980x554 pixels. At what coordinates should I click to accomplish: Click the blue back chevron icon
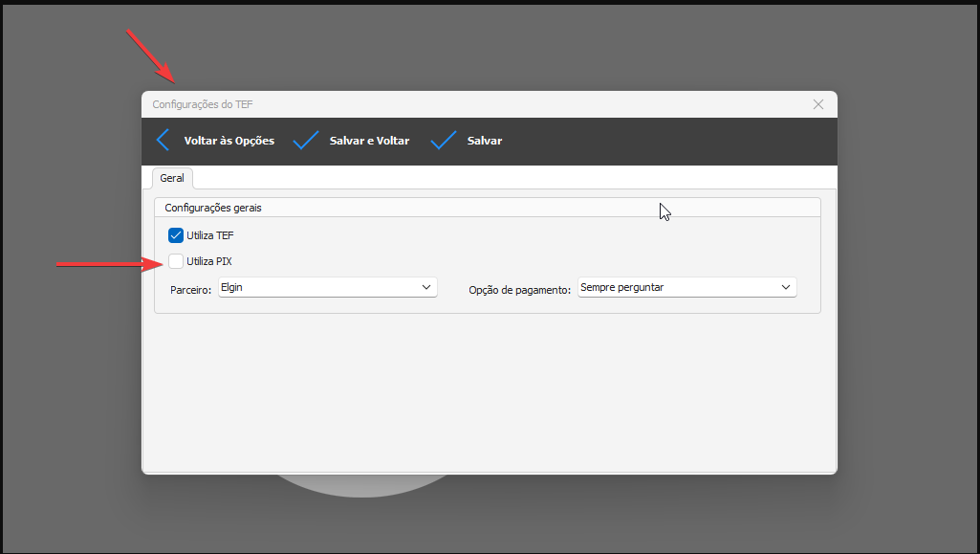[x=163, y=141]
